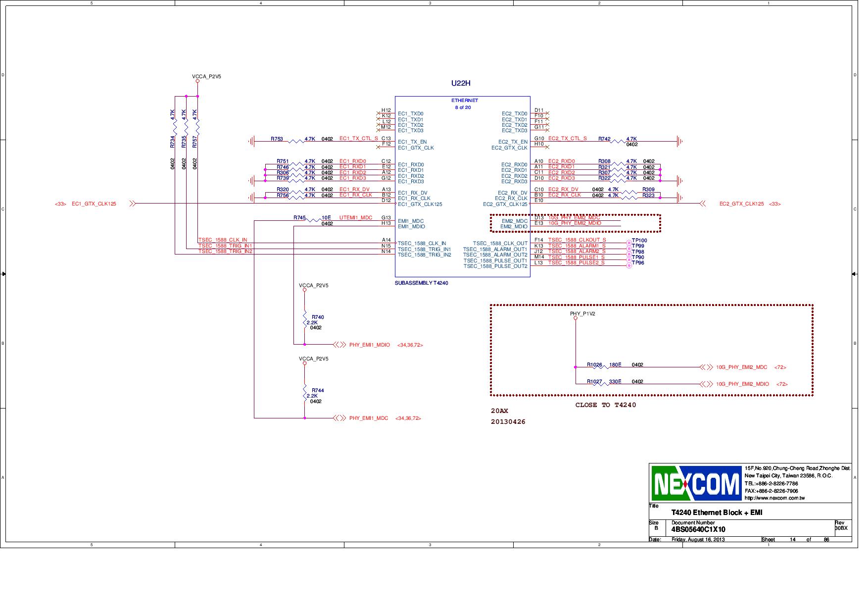Click the VCCA_P2V5 power symbol above R740
Screen dimensions: 868x614
point(304,289)
